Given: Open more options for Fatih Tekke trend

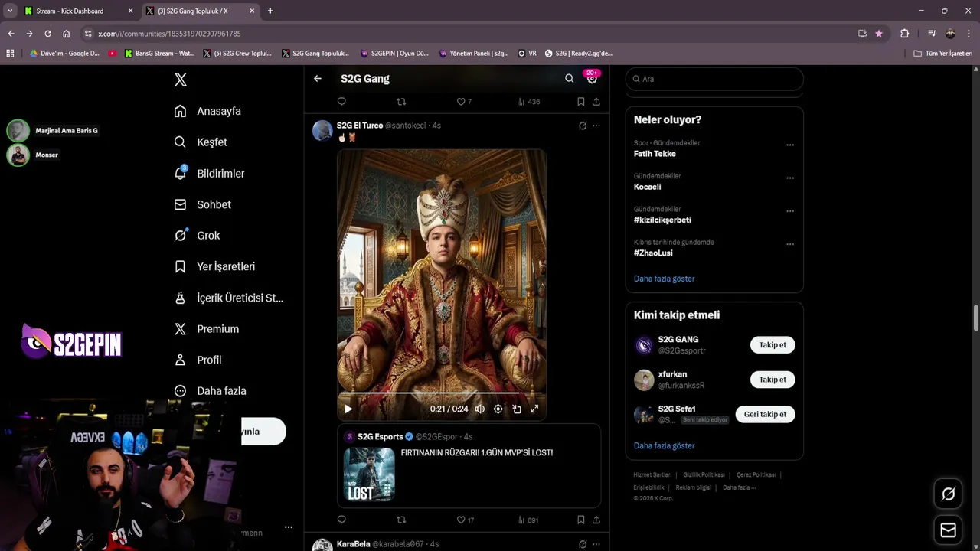Looking at the screenshot, I should pos(790,145).
